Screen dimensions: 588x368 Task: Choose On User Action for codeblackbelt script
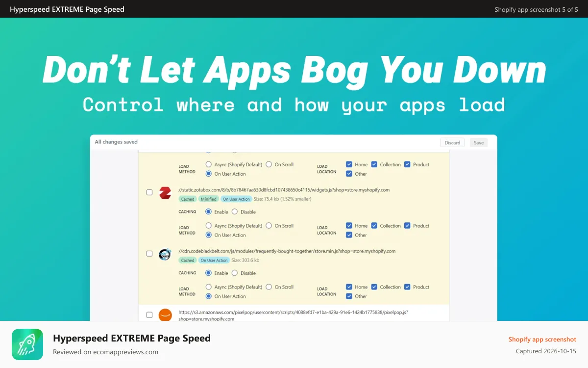click(209, 296)
